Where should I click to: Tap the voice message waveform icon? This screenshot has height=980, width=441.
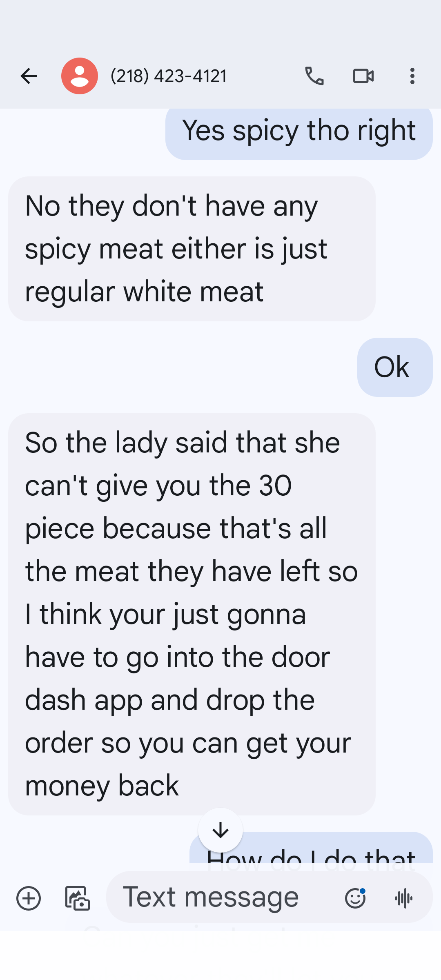[x=404, y=898]
